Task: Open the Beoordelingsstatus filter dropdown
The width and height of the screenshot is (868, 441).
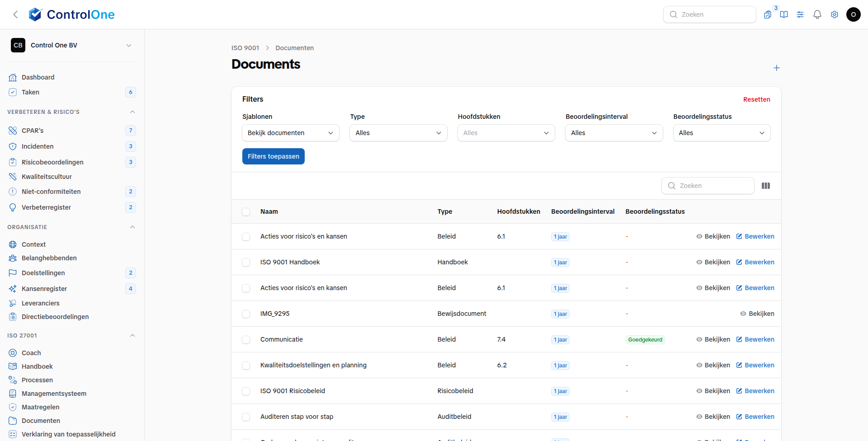Action: pyautogui.click(x=722, y=133)
